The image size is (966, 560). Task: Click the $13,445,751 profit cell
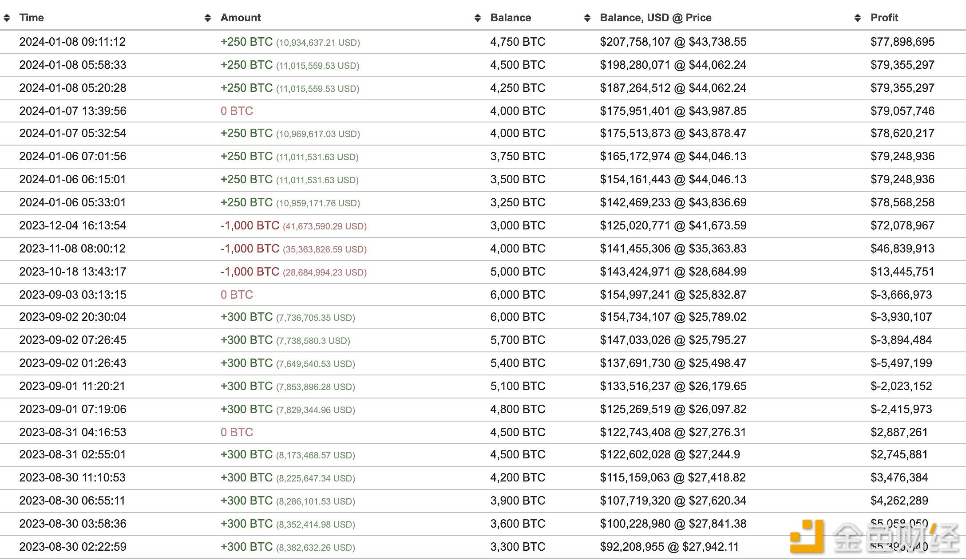click(902, 272)
